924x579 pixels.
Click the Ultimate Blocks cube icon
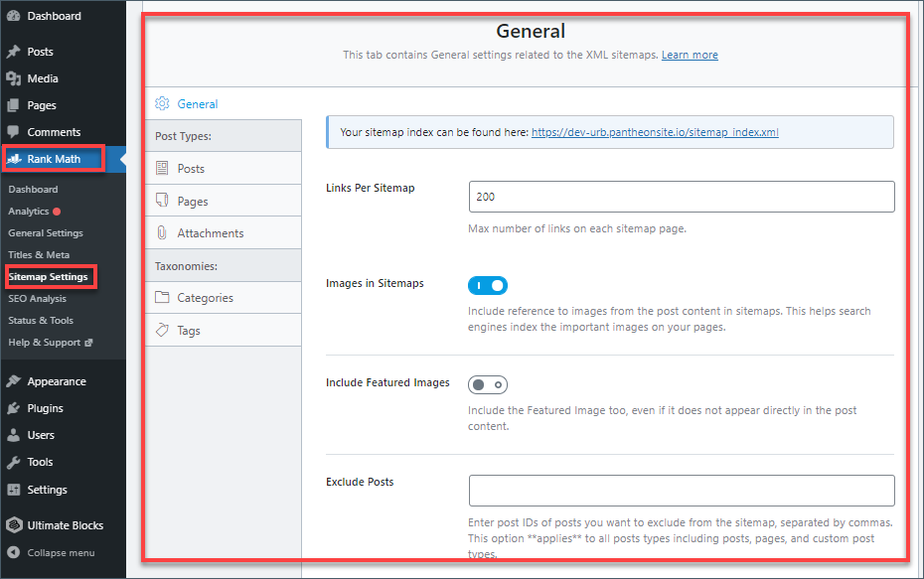point(14,524)
